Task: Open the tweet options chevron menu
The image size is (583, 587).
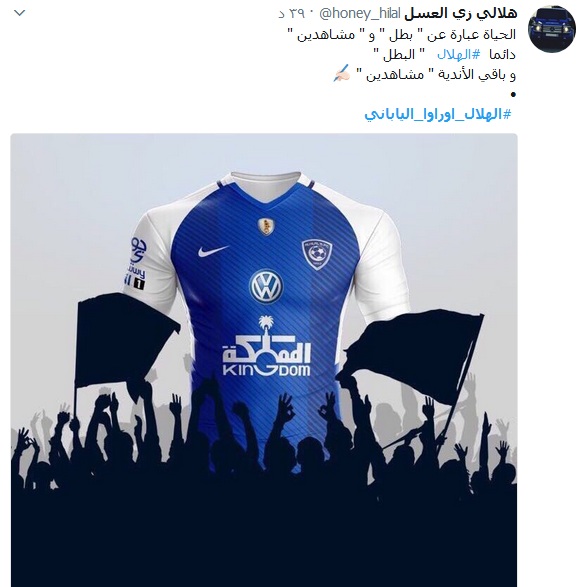Action: coord(19,13)
